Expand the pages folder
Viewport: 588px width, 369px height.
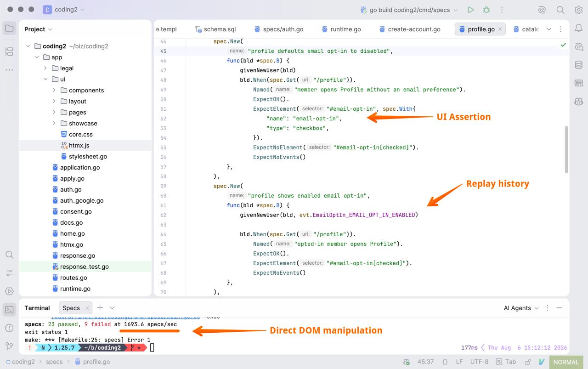[54, 112]
